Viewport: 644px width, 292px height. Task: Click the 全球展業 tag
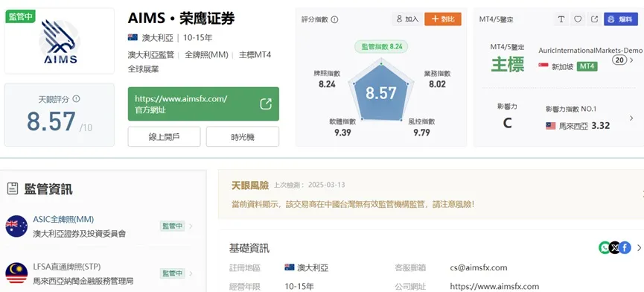(144, 69)
